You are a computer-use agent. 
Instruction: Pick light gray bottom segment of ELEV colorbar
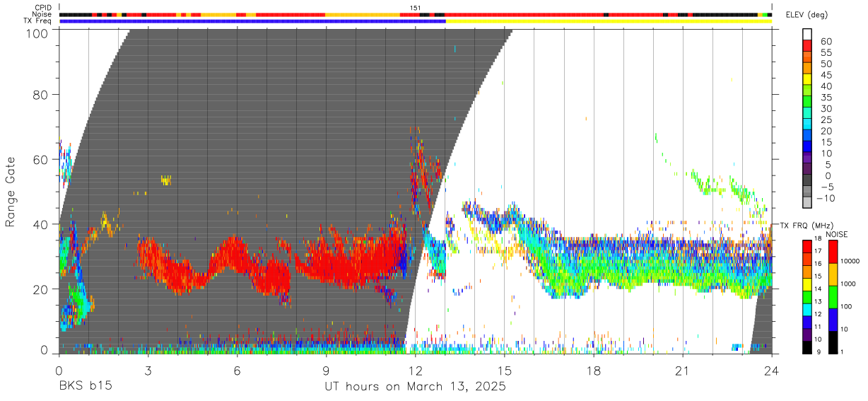click(x=807, y=203)
